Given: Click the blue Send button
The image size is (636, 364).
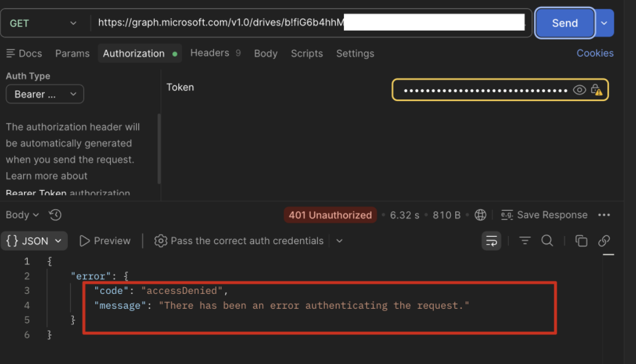Looking at the screenshot, I should 565,23.
